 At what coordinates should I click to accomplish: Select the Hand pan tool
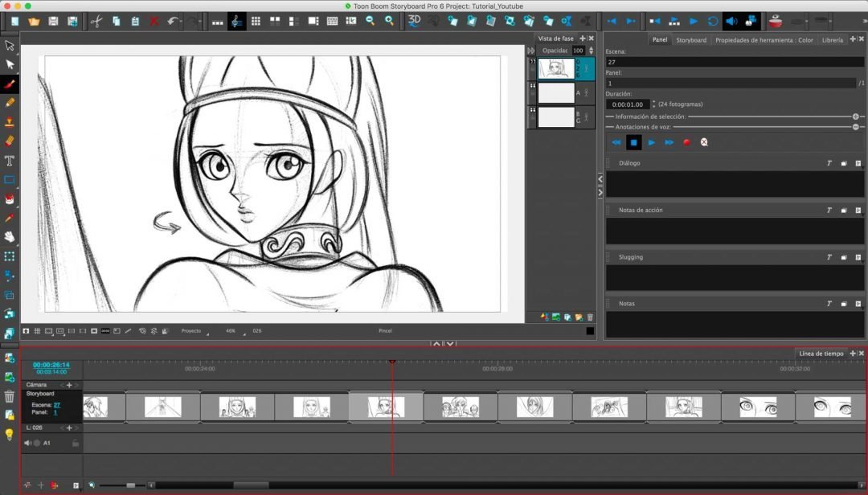pyautogui.click(x=10, y=237)
